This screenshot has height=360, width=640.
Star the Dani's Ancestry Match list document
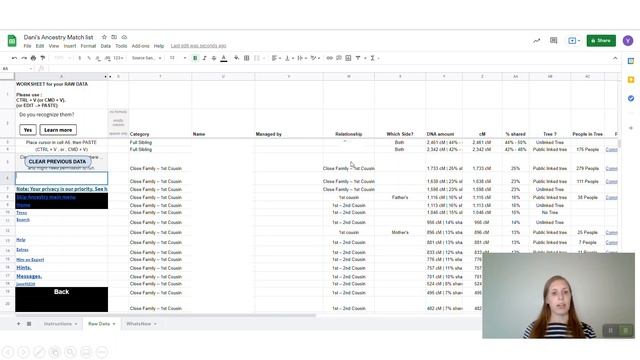pos(104,37)
